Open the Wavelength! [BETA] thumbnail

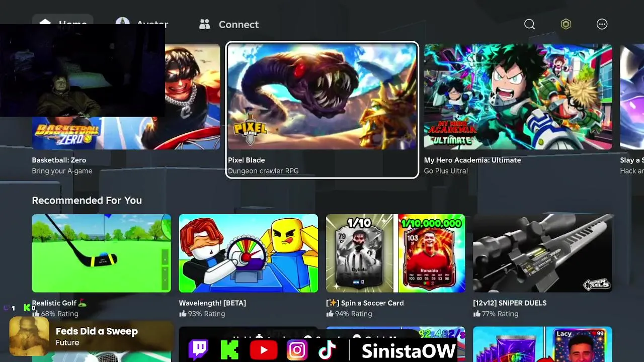[249, 253]
